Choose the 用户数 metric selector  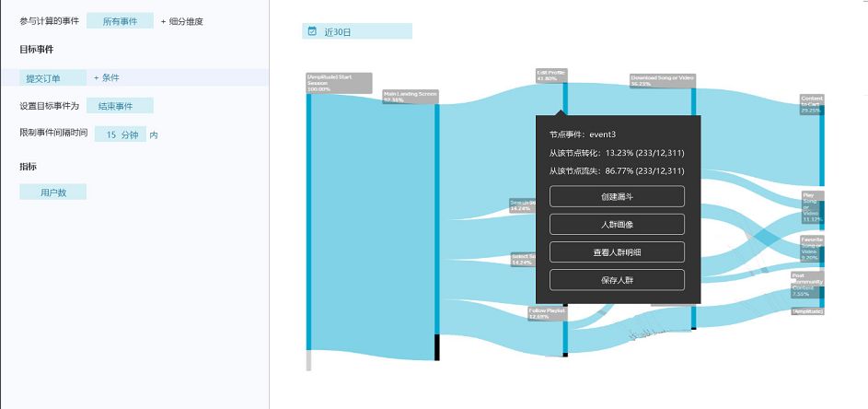(x=53, y=193)
